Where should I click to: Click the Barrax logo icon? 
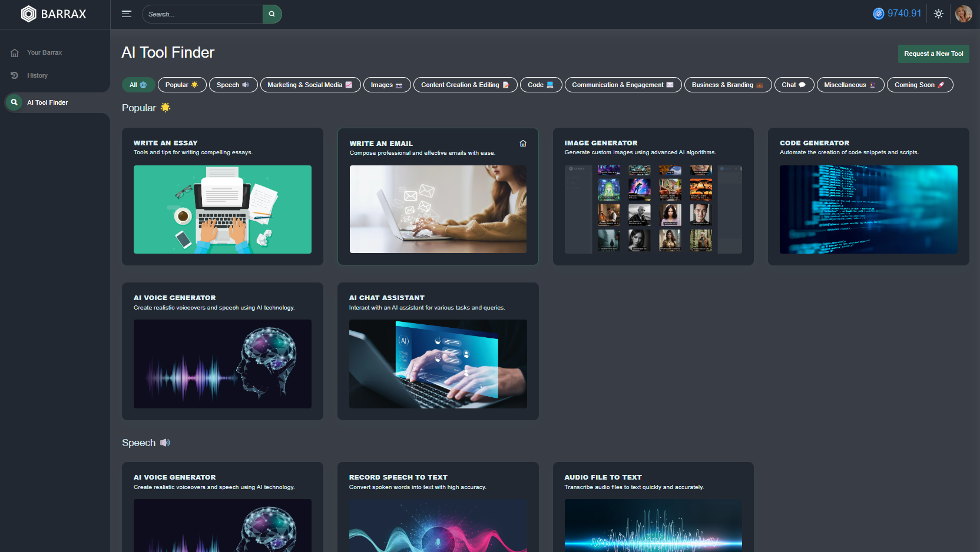28,14
